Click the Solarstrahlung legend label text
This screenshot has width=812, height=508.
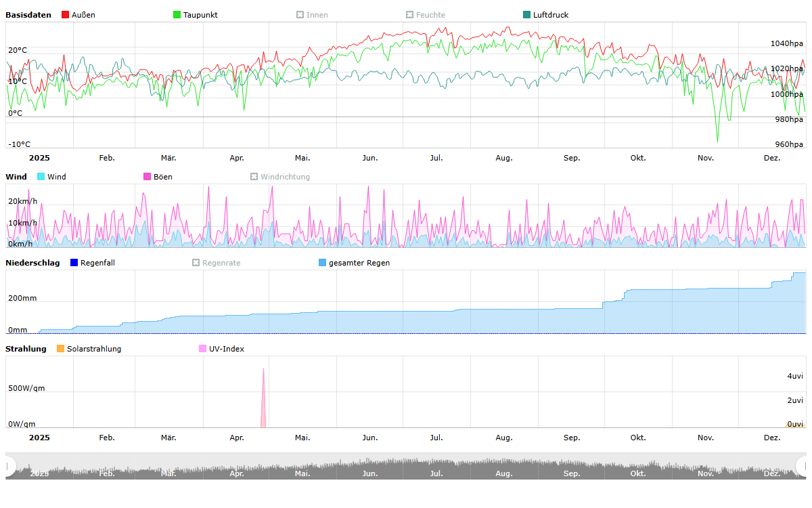click(94, 349)
